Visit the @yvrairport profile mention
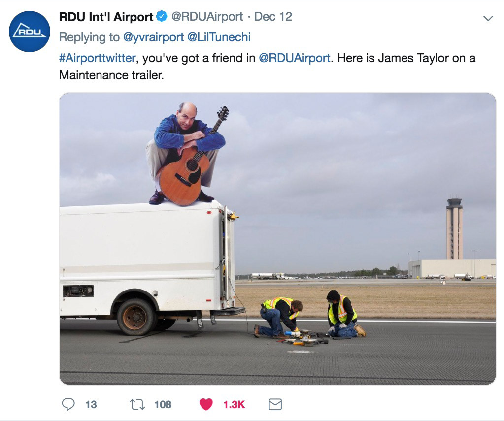The width and height of the screenshot is (504, 421). click(x=154, y=37)
